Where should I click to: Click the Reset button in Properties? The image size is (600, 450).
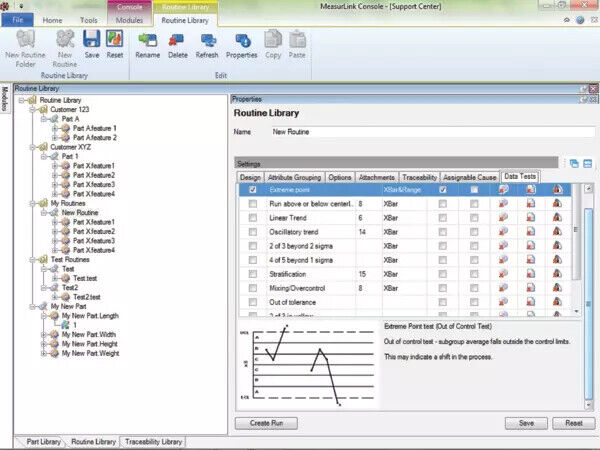(x=574, y=423)
